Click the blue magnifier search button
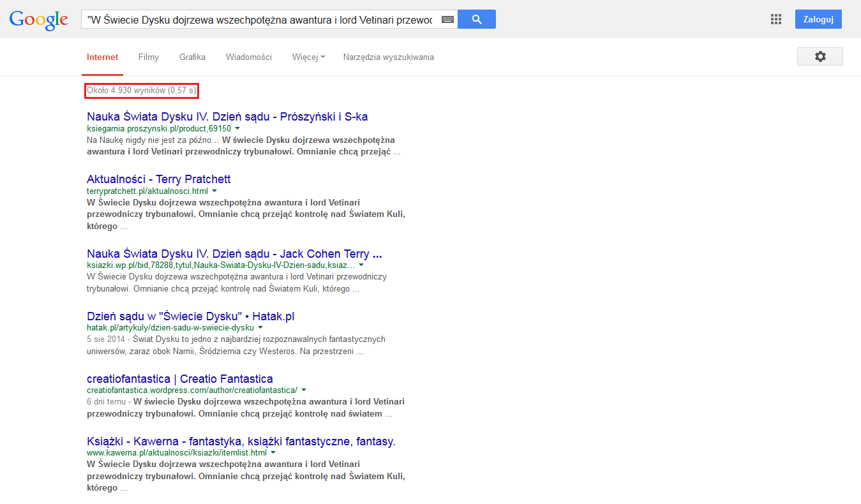Image resolution: width=861 pixels, height=504 pixels. click(477, 19)
